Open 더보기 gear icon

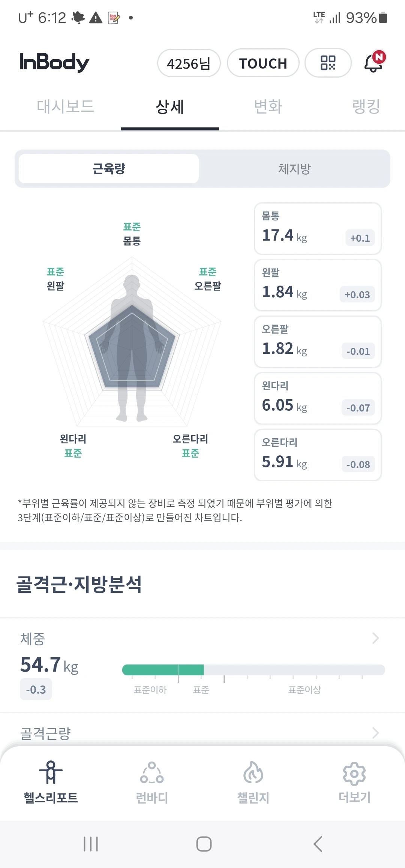pyautogui.click(x=354, y=773)
